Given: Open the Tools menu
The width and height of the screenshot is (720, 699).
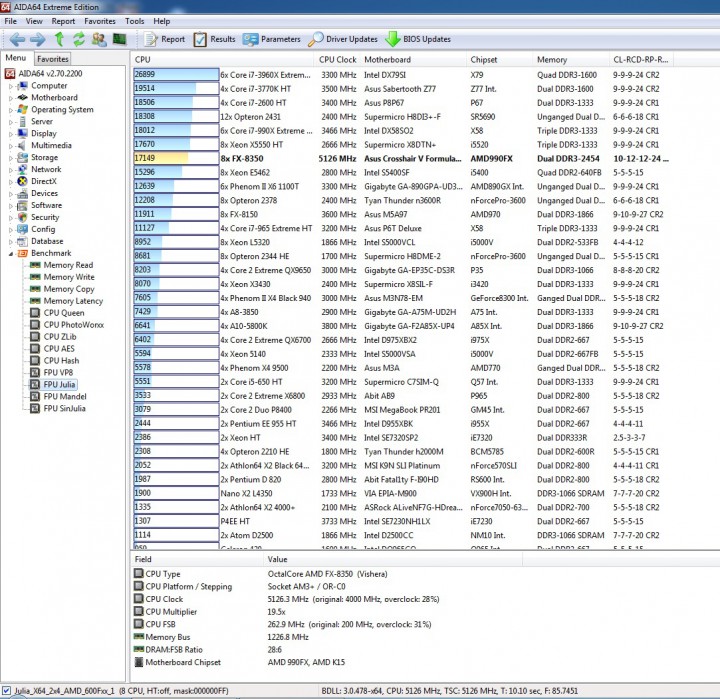Looking at the screenshot, I should point(135,21).
